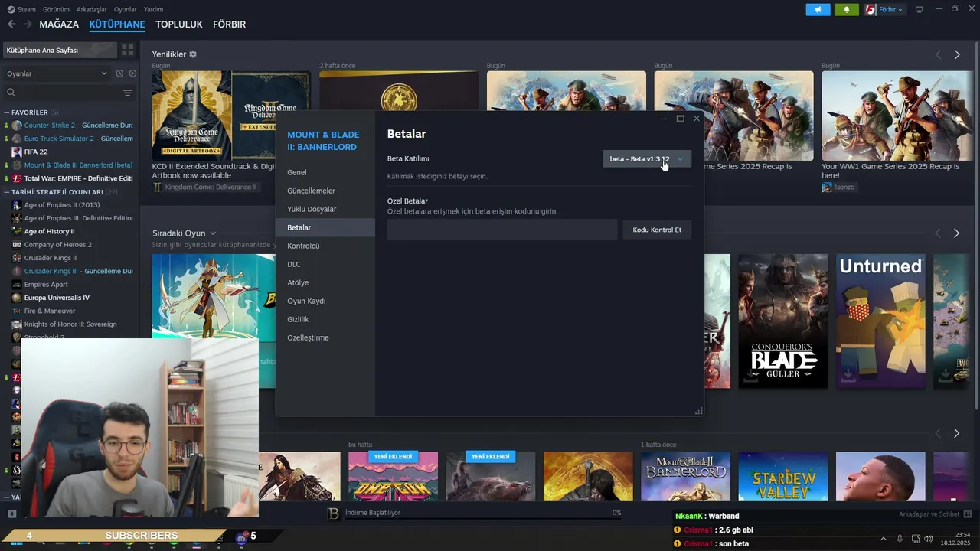Screen dimensions: 980x551
Task: Select Genel in properties sidebar
Action: point(325,172)
